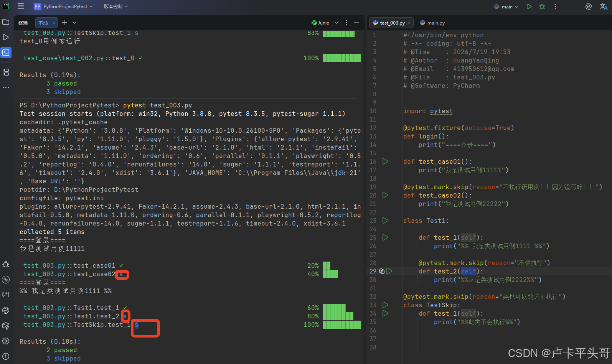This screenshot has width=612, height=364.
Task: Click 'class Test1:' in the editor
Action: 426,221
